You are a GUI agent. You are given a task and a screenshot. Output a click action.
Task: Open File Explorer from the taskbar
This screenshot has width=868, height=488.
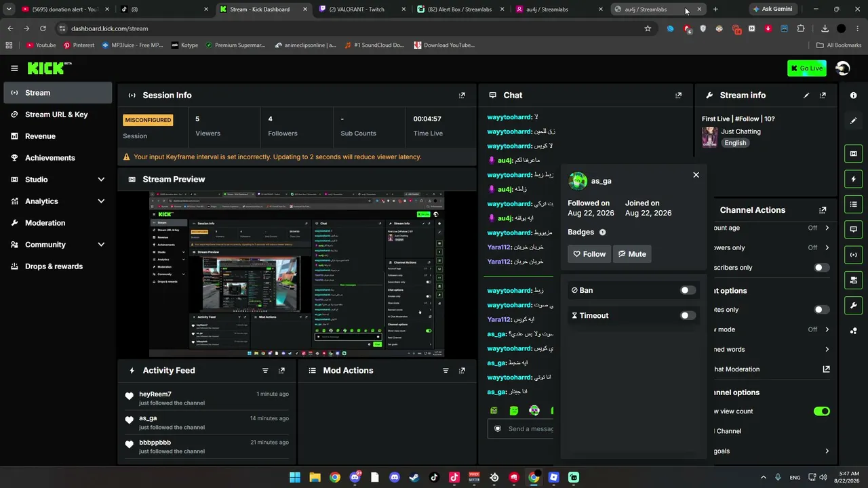pos(315,477)
